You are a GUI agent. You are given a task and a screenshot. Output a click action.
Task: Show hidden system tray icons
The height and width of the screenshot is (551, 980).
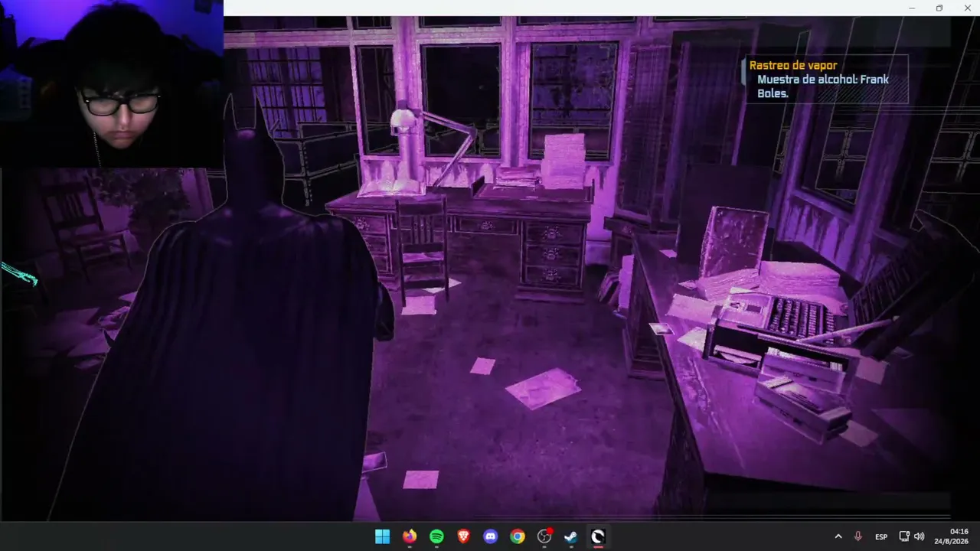[838, 536]
